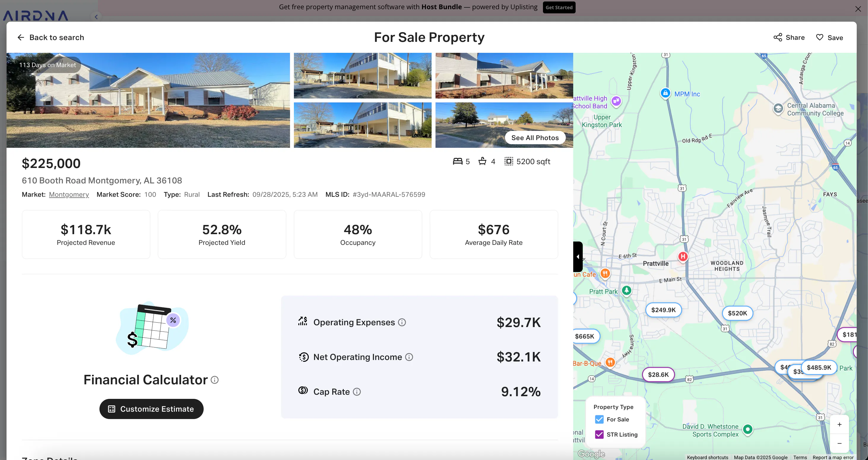Screen dimensions: 868x460
Task: Click the David D. Whetstone Sports Complex marker
Action: point(748,429)
